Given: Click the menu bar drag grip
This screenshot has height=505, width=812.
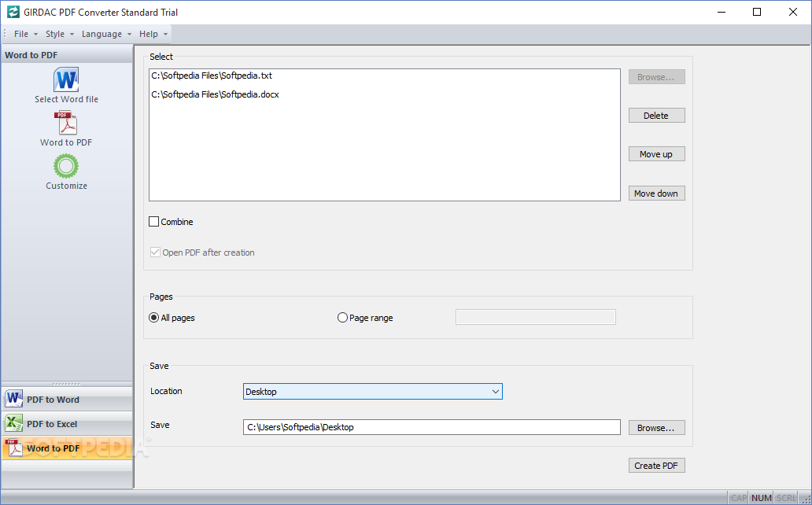Looking at the screenshot, I should [x=5, y=34].
